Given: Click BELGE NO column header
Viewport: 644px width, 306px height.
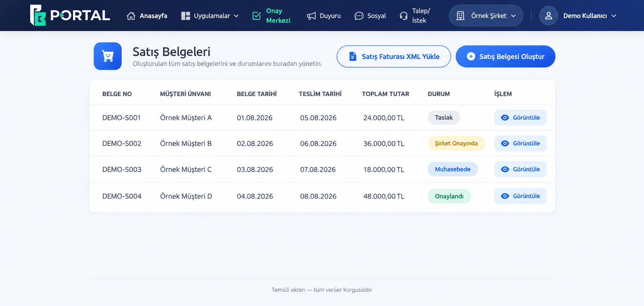Looking at the screenshot, I should (117, 94).
